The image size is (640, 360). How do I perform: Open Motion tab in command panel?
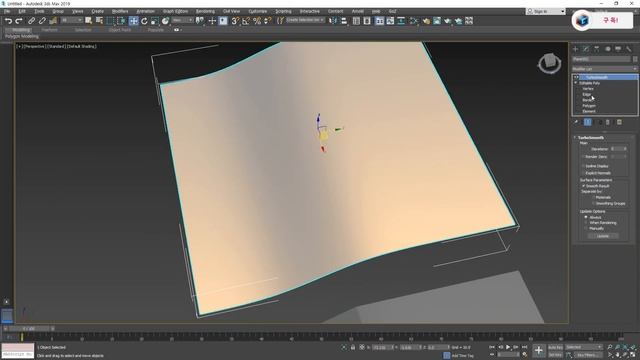tap(607, 49)
